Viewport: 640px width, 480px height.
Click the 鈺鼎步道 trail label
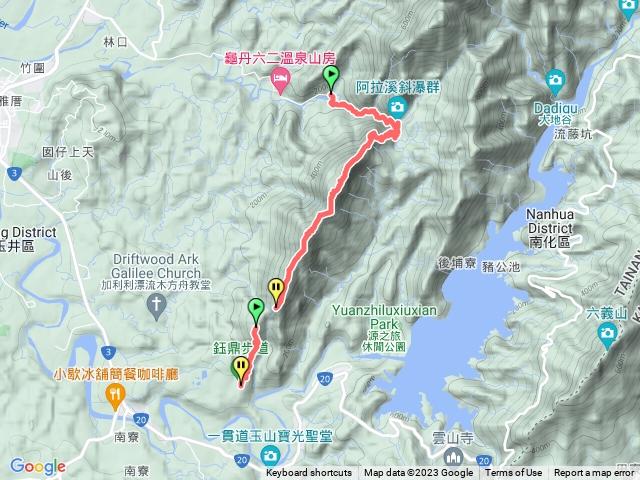point(241,348)
